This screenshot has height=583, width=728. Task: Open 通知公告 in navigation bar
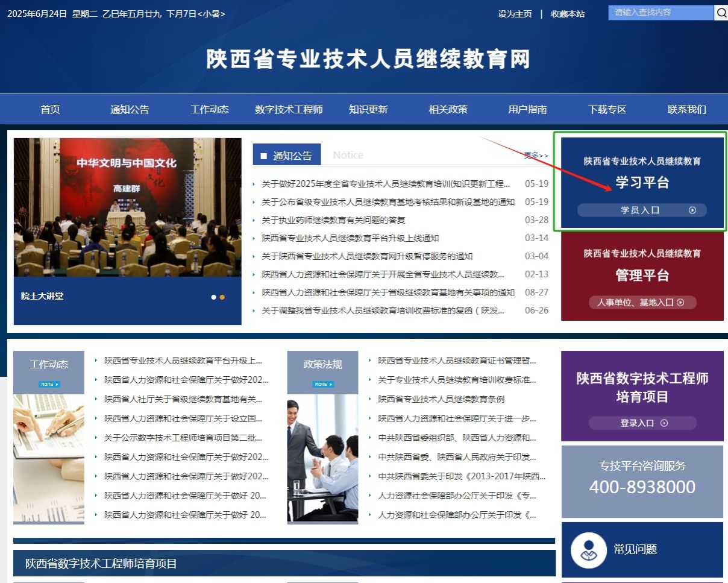point(130,110)
